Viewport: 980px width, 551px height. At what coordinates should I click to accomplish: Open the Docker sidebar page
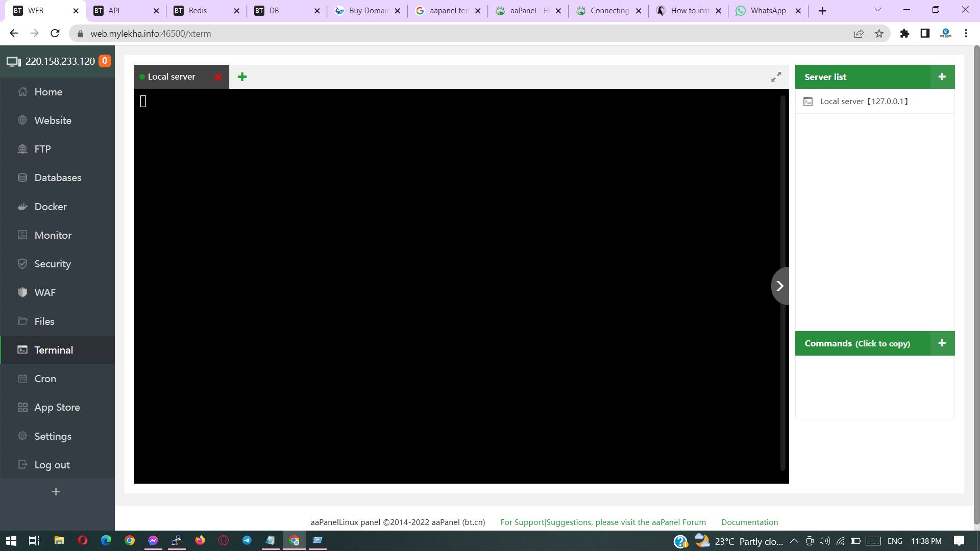51,207
